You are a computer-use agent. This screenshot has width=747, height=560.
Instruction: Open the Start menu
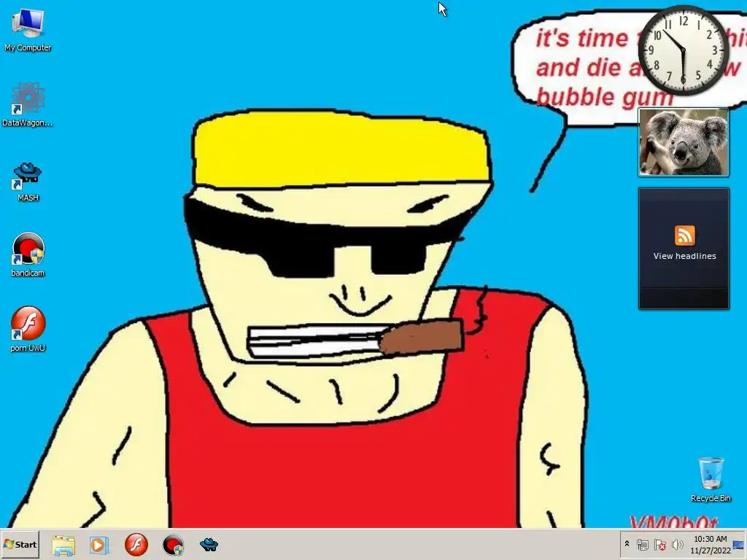pyautogui.click(x=20, y=544)
